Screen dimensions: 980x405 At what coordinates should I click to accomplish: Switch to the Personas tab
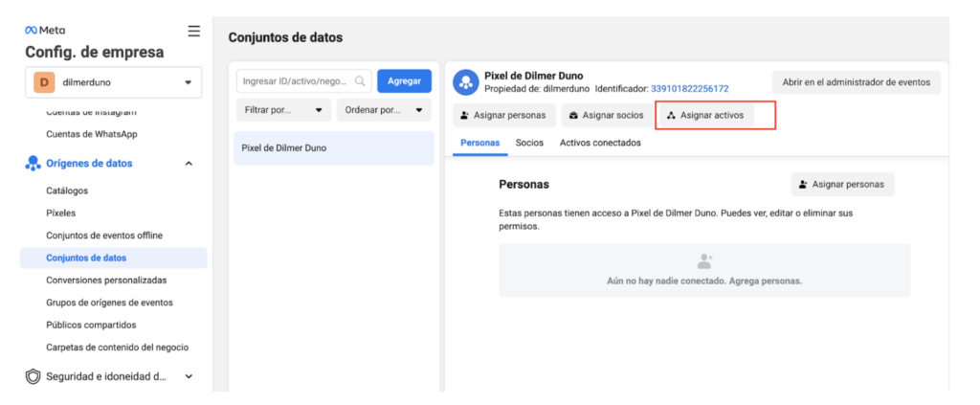480,143
